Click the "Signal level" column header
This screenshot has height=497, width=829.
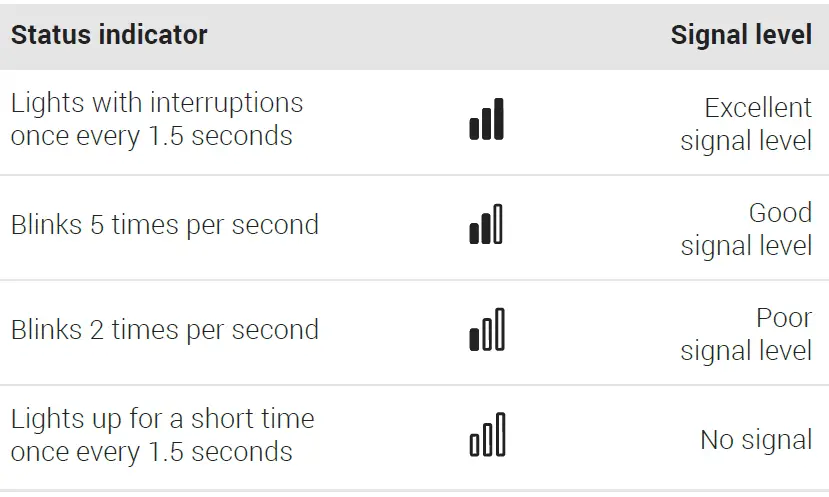tap(741, 35)
